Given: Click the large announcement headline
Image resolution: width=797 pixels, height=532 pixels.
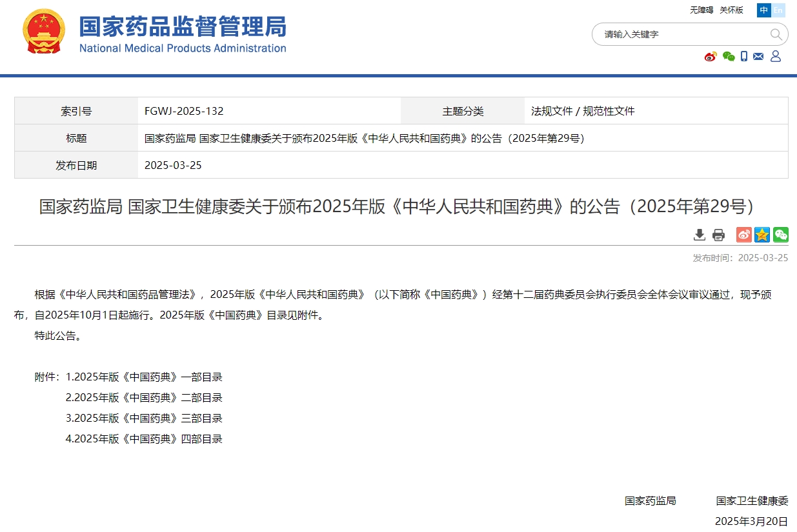Looking at the screenshot, I should (398, 206).
